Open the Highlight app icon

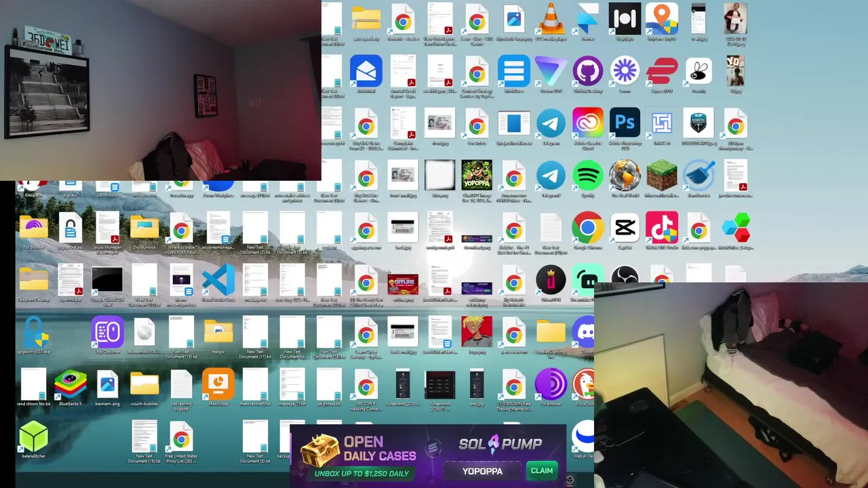tap(625, 18)
